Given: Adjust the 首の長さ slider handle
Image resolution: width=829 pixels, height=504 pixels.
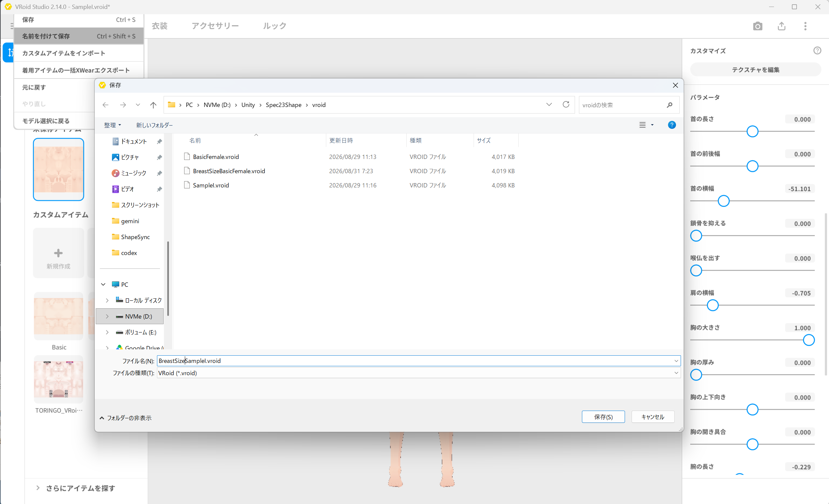Looking at the screenshot, I should (752, 131).
